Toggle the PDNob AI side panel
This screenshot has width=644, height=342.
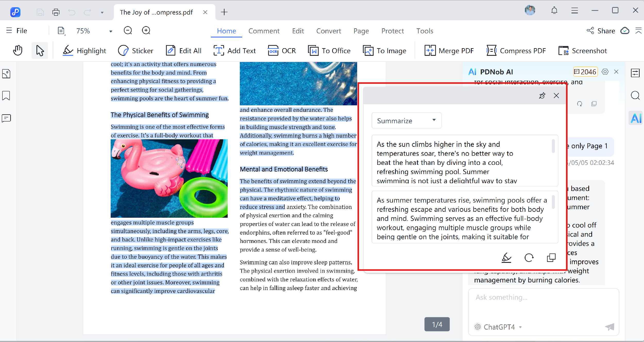636,118
